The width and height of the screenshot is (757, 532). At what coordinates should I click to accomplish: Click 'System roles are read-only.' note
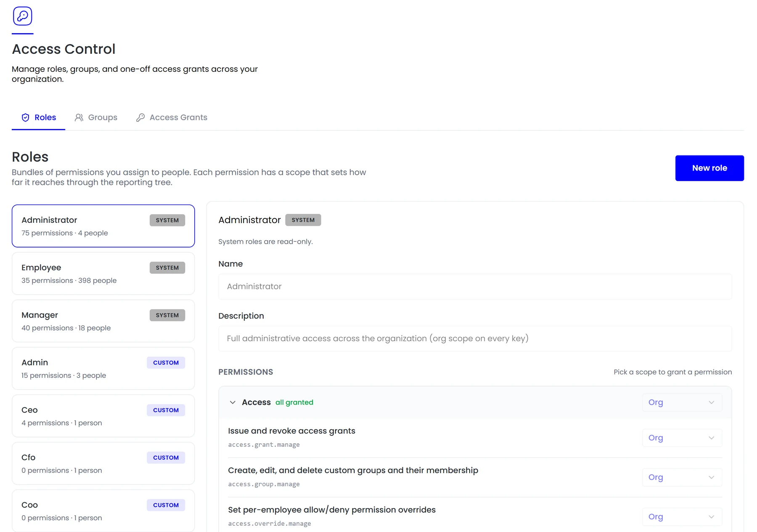(265, 242)
